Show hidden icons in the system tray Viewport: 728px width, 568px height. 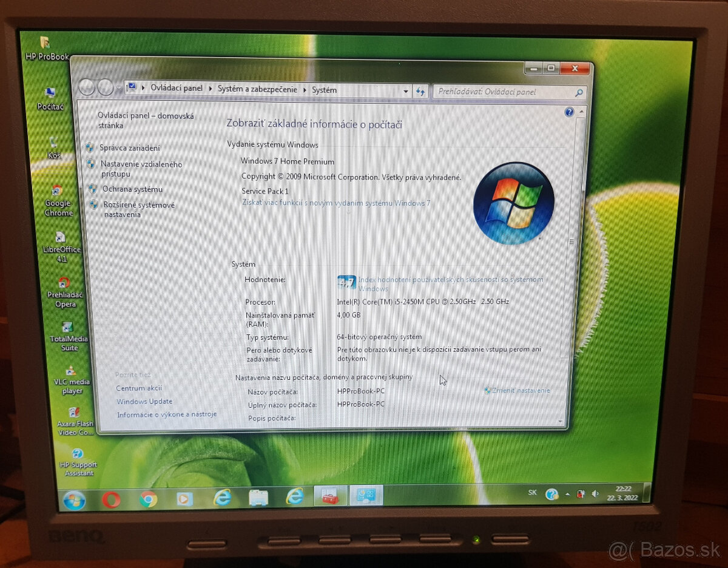(567, 493)
